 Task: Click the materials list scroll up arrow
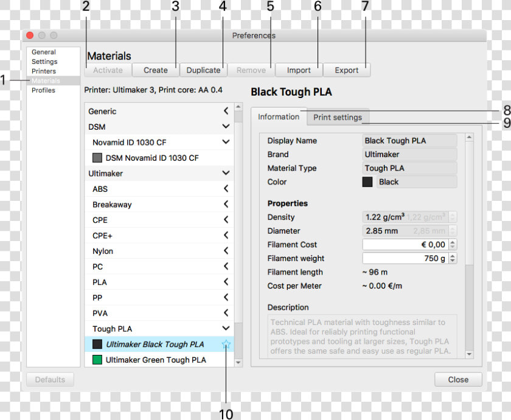238,107
